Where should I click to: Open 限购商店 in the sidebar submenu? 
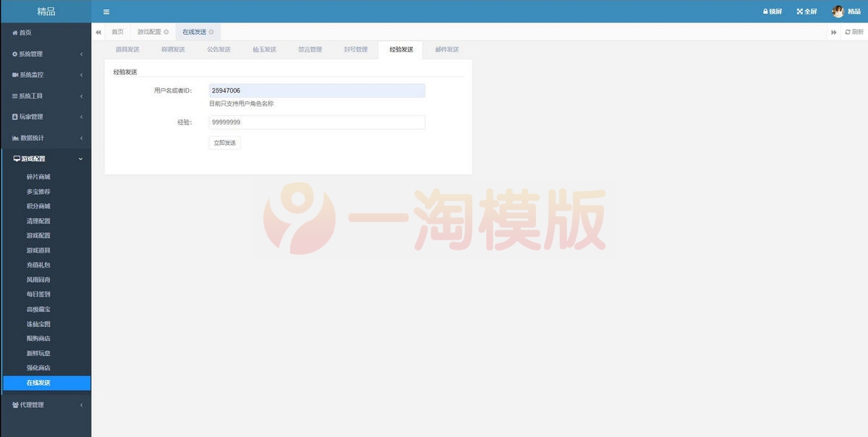[38, 339]
